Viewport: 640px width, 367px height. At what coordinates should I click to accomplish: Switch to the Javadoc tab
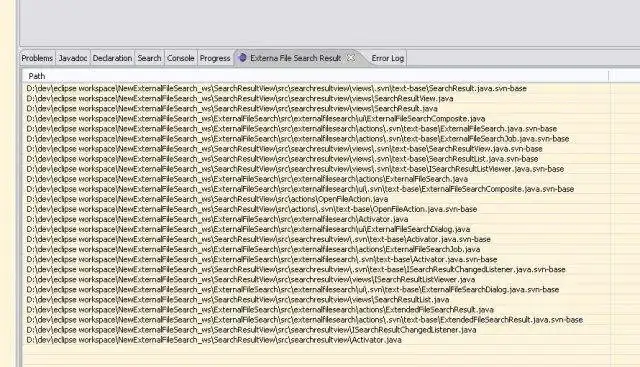pos(73,58)
